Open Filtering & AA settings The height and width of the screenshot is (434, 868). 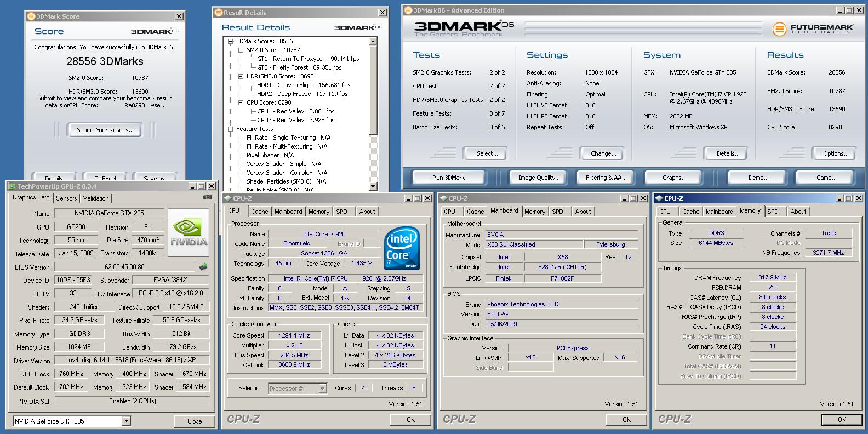click(606, 178)
